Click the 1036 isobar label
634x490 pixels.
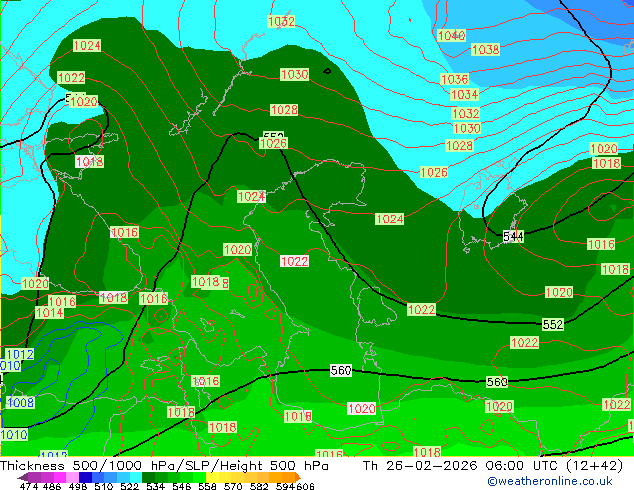pos(454,79)
